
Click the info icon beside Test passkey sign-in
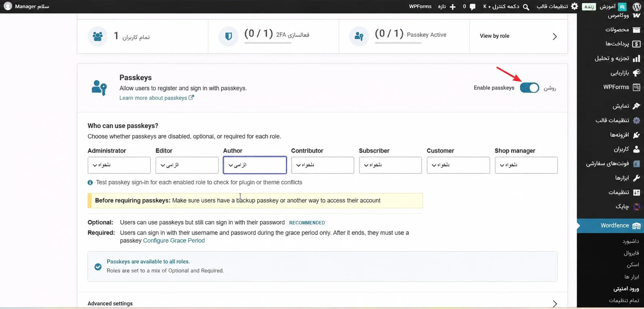(x=90, y=182)
